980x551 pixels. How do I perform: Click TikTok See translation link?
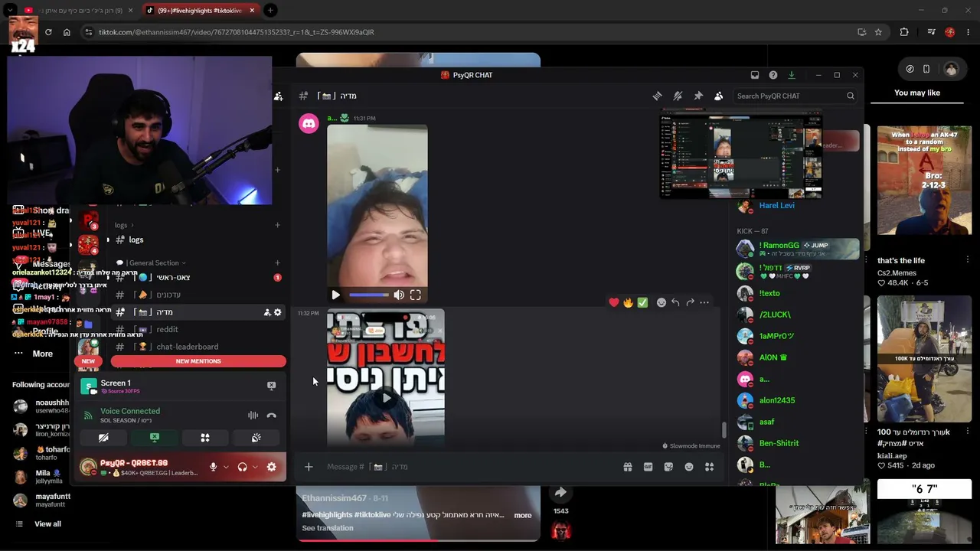coord(328,528)
